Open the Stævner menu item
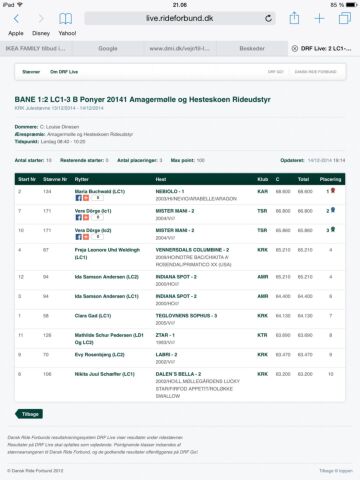 click(x=31, y=72)
